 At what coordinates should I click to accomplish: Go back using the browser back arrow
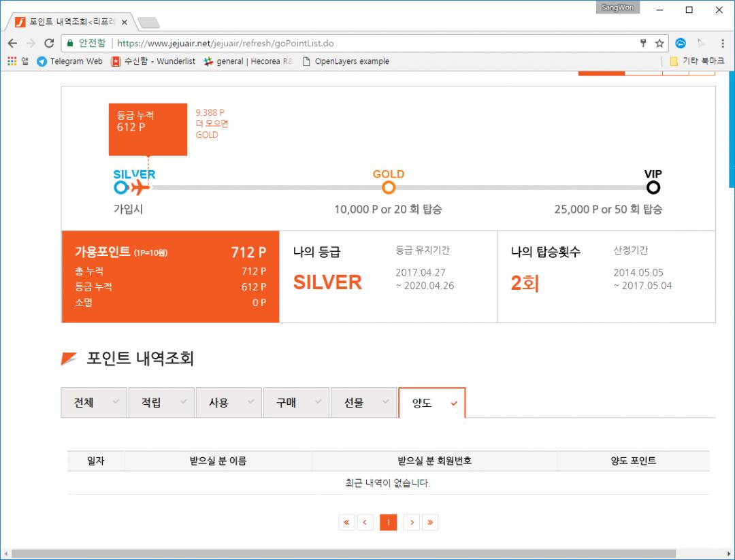(12, 43)
